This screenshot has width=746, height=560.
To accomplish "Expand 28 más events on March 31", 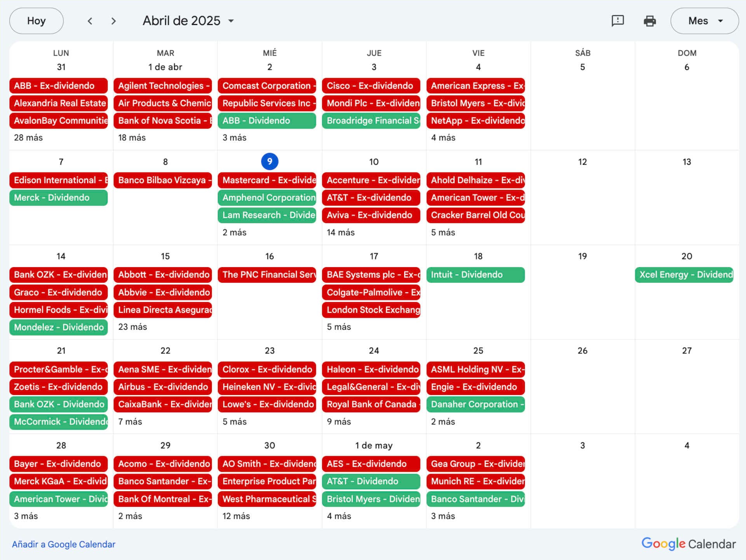I will 28,137.
